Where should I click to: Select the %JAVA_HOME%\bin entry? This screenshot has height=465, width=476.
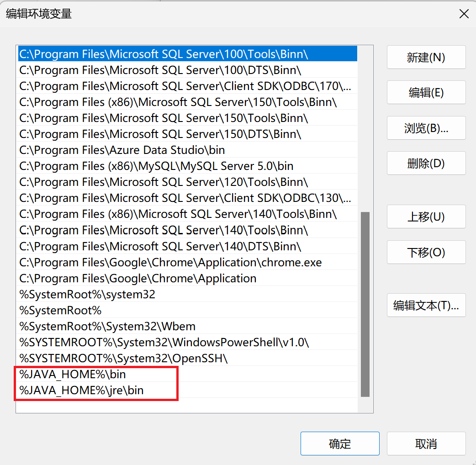(x=188, y=374)
